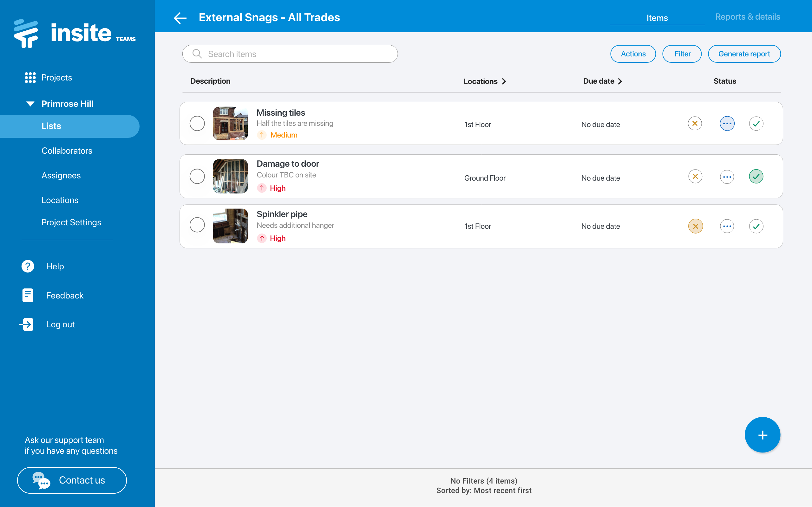This screenshot has height=507, width=812.
Task: Expand the Locations column chevron
Action: coord(504,81)
